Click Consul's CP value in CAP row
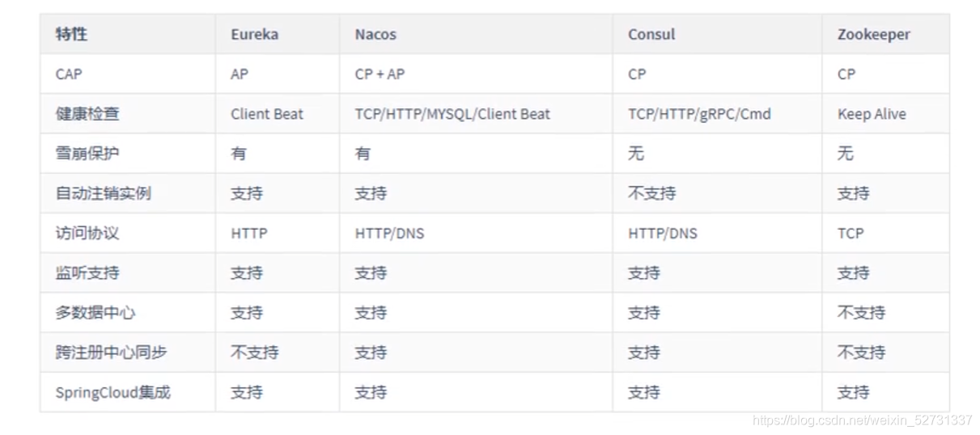The width and height of the screenshot is (980, 435). point(637,74)
